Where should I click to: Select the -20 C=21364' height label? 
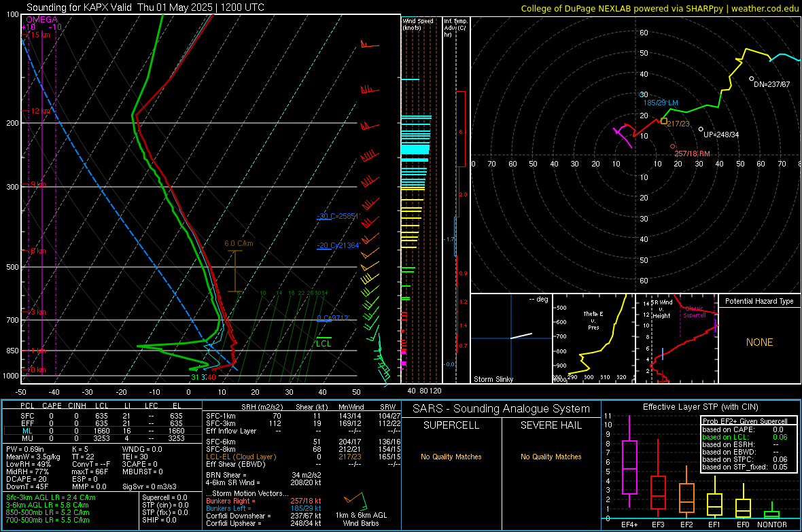[338, 245]
